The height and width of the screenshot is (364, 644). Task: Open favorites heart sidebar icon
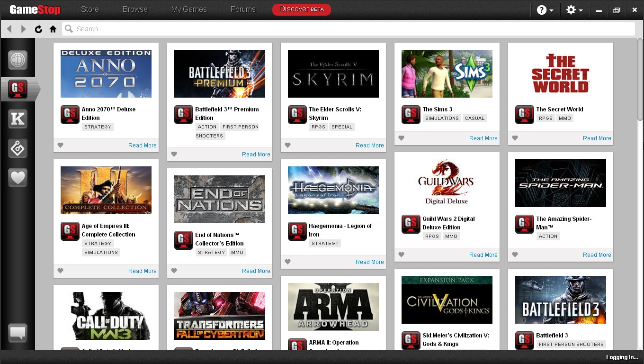coord(18,178)
